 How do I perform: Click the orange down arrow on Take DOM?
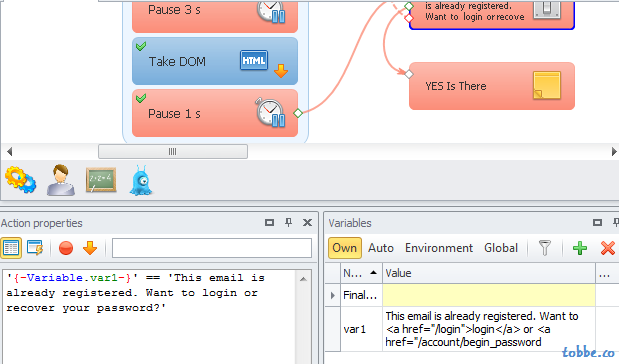[281, 71]
